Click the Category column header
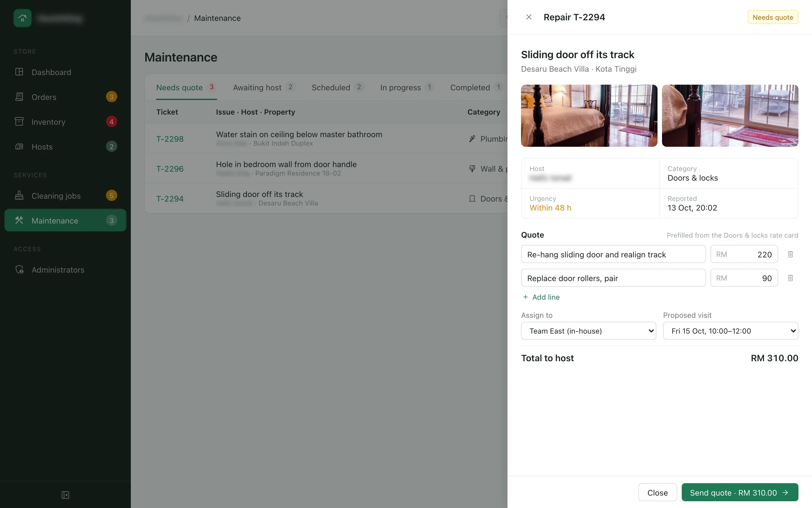Viewport: 812px width, 508px height. pos(484,112)
